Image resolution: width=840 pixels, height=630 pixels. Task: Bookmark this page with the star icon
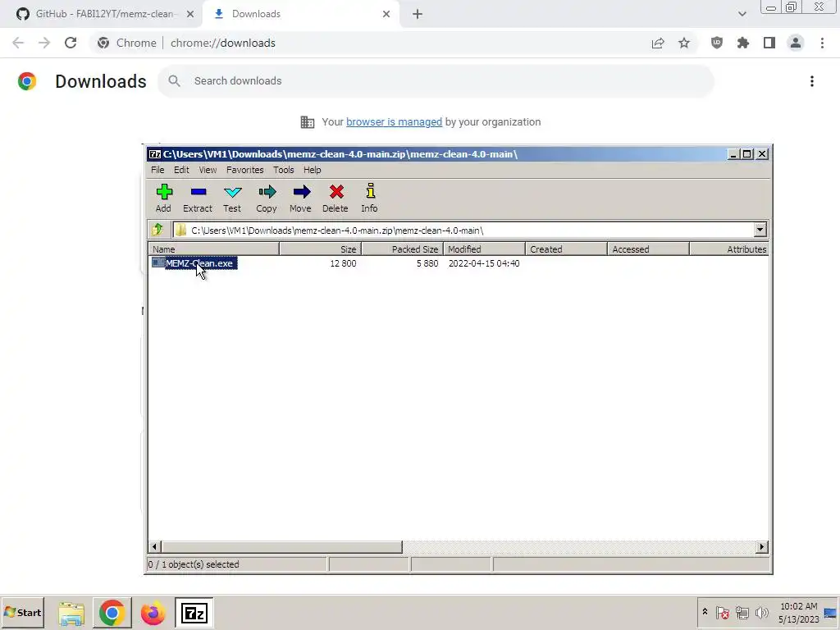[x=684, y=43]
